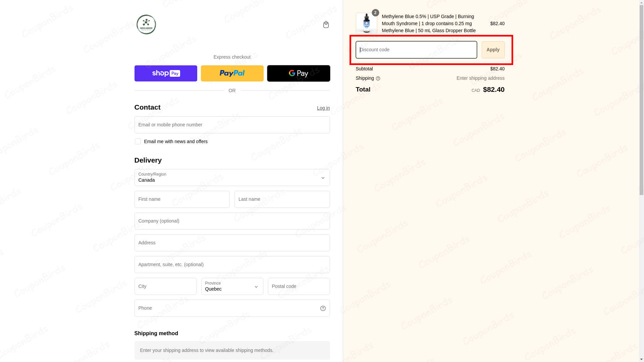Apply the discount code

[493, 50]
